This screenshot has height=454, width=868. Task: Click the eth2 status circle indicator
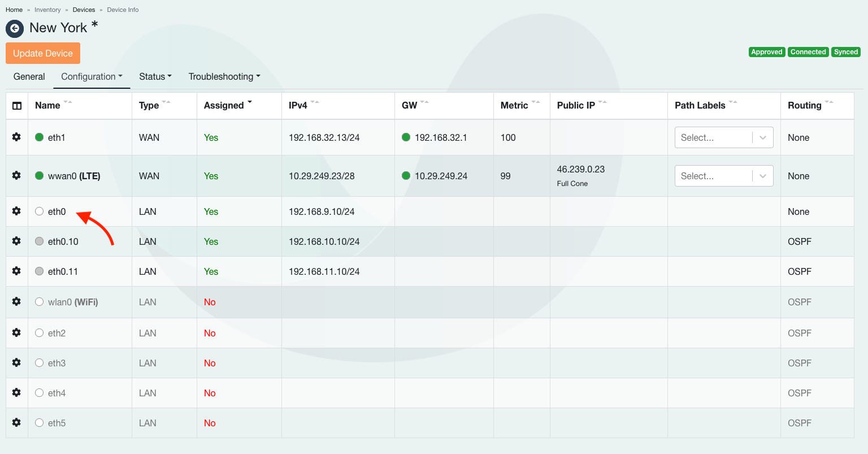(x=39, y=333)
